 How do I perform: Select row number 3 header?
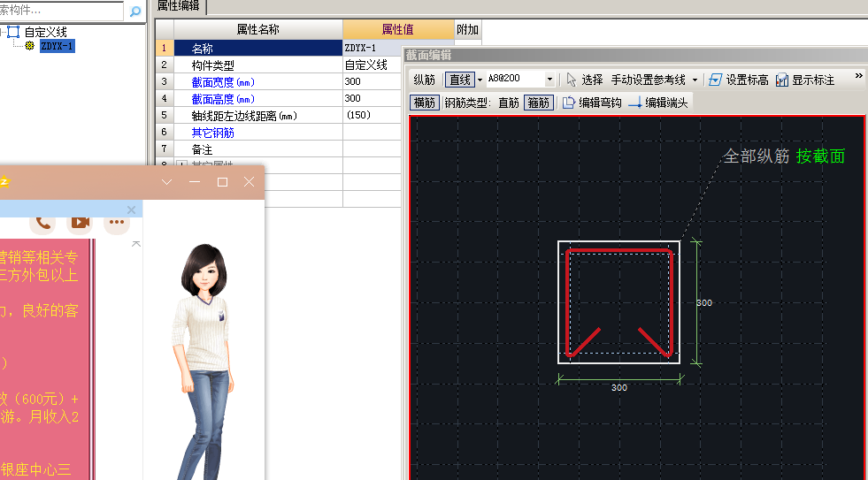point(165,82)
